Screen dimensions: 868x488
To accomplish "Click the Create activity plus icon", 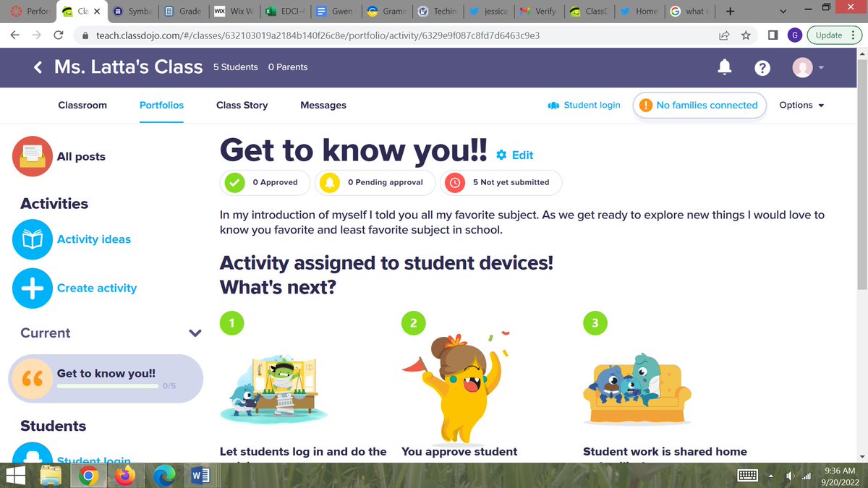I will click(x=32, y=288).
